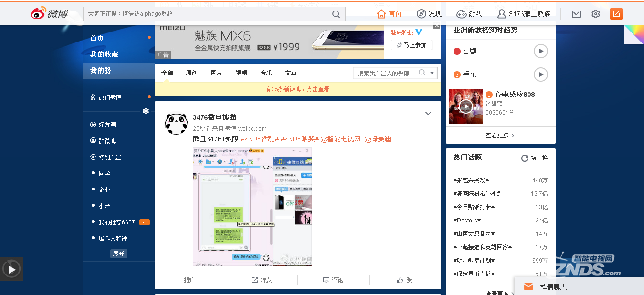Open the post's attached screenshot image
This screenshot has width=644, height=295.
pos(252,207)
